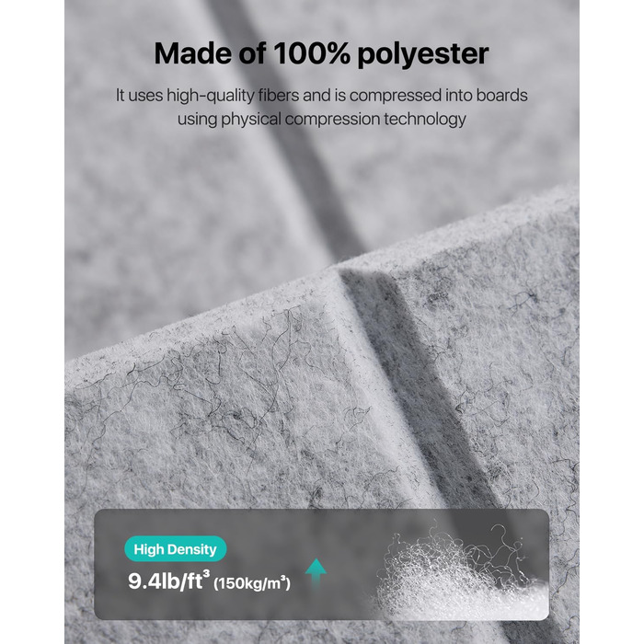The image size is (644, 644).
Task: Select the teal High Density badge
Action: [x=176, y=549]
